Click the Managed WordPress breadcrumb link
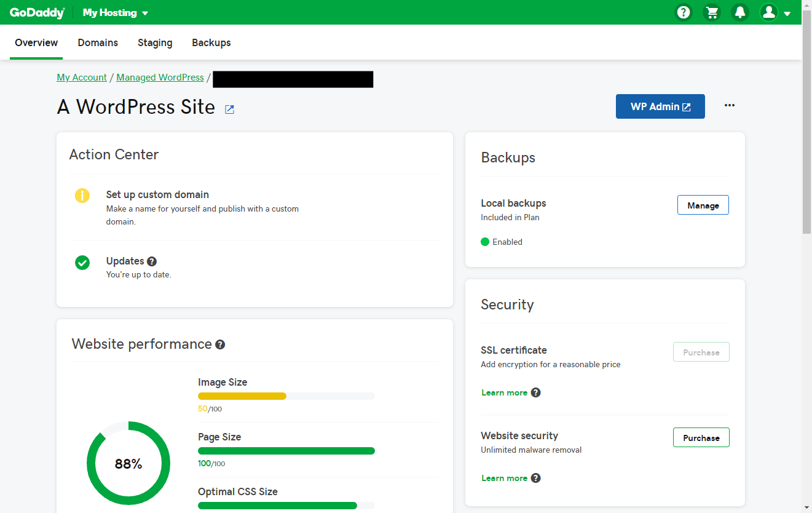Image resolution: width=812 pixels, height=513 pixels. tap(160, 77)
